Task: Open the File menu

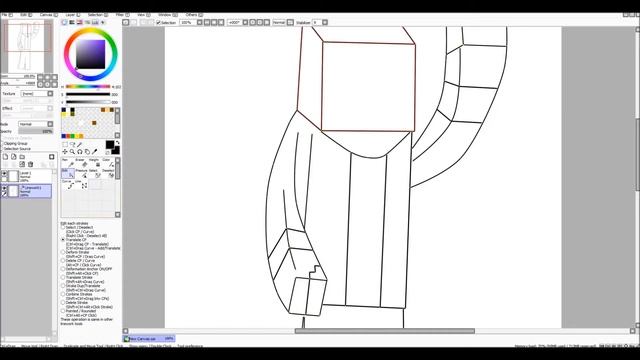Action: [x=6, y=15]
